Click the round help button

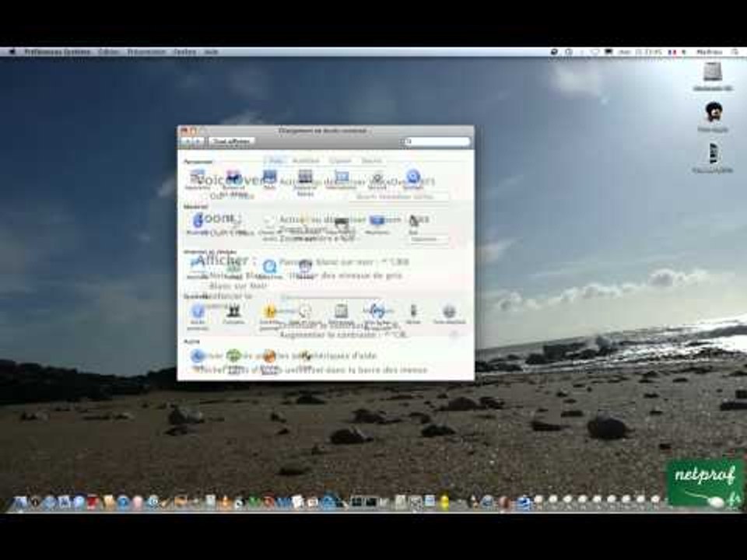454,334
